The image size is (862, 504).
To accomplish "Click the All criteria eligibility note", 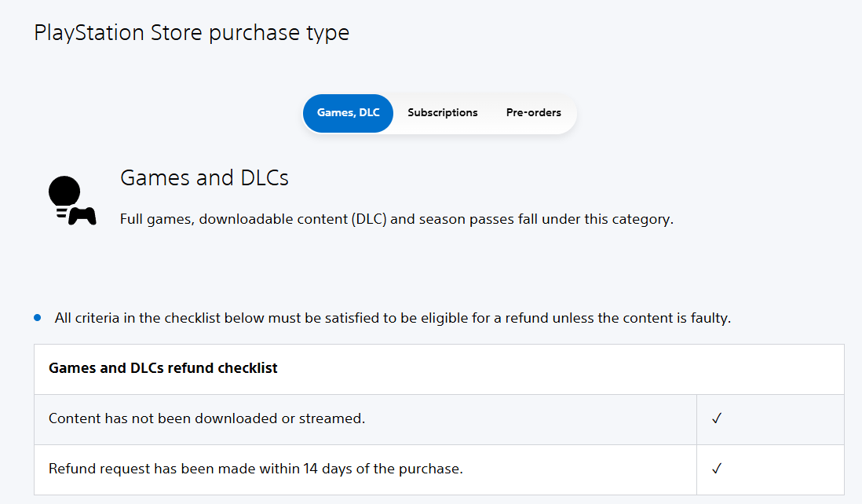I will (393, 319).
